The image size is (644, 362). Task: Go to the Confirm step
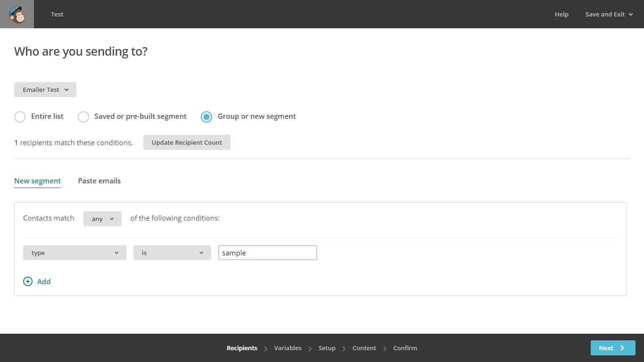[405, 348]
